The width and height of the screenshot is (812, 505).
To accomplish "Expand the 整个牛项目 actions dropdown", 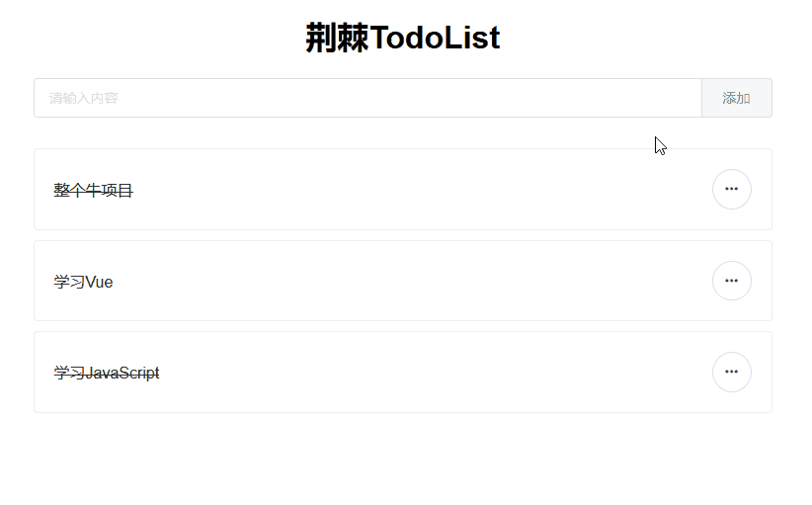I will click(x=731, y=189).
